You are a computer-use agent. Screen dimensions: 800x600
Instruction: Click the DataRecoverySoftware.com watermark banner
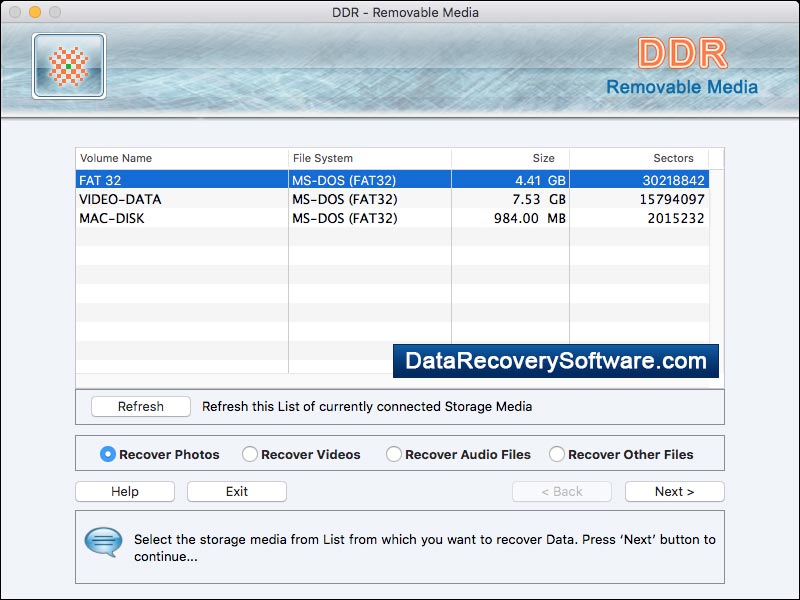point(557,360)
